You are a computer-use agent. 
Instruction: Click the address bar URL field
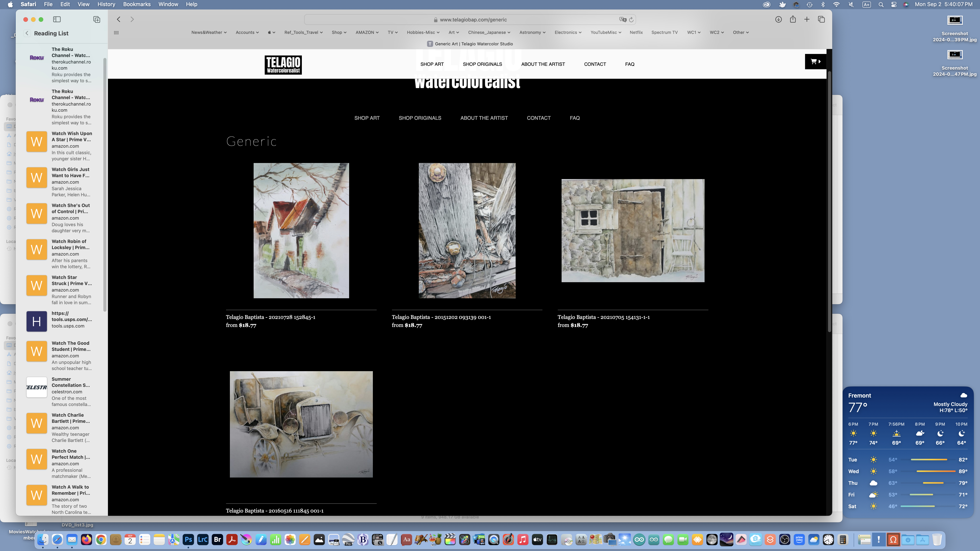(473, 20)
